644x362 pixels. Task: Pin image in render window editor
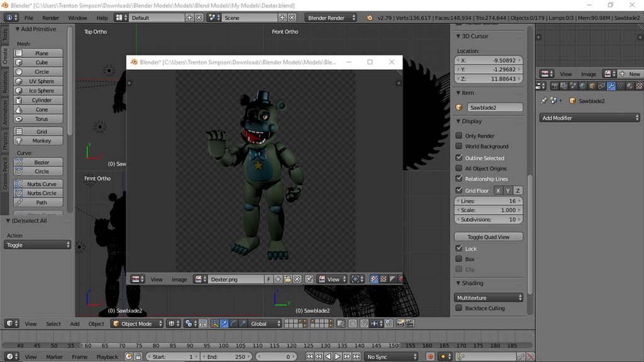click(309, 280)
